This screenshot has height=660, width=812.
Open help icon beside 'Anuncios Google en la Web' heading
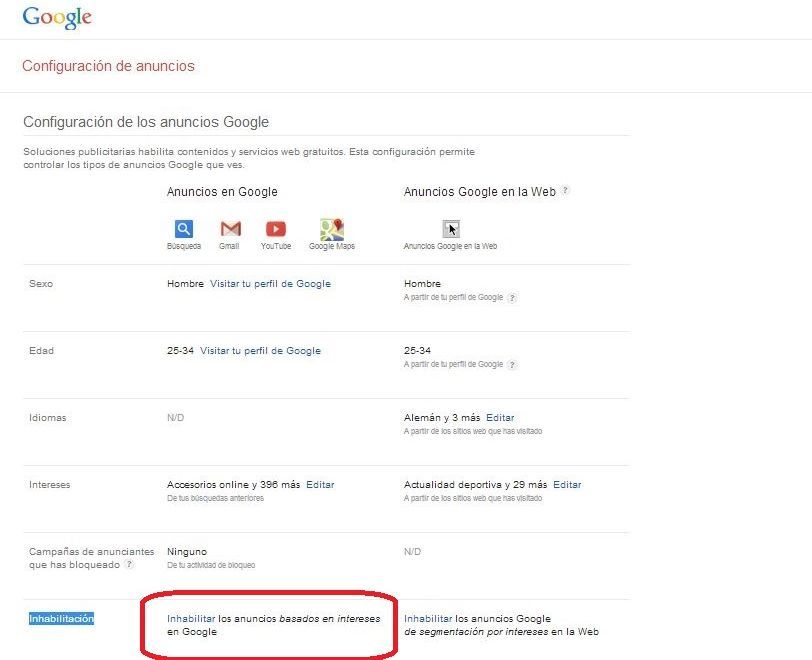coord(566,190)
